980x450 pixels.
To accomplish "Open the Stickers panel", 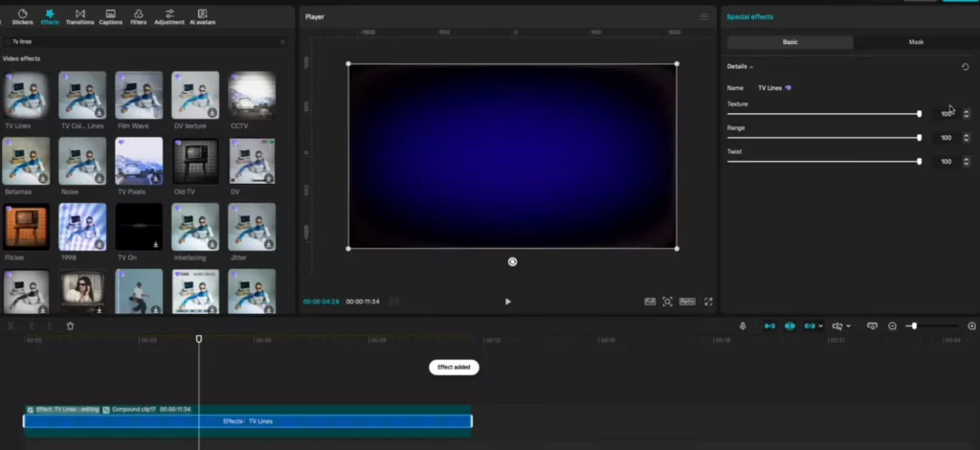I will tap(23, 16).
